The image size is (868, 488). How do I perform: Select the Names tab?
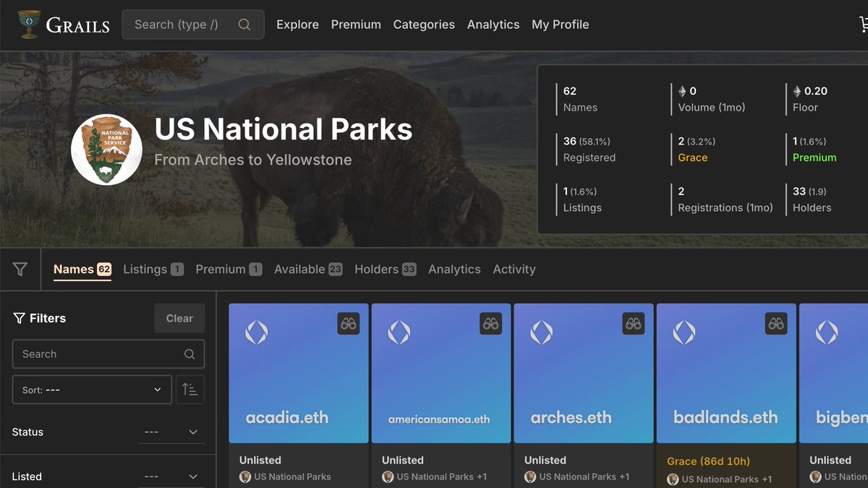[82, 269]
